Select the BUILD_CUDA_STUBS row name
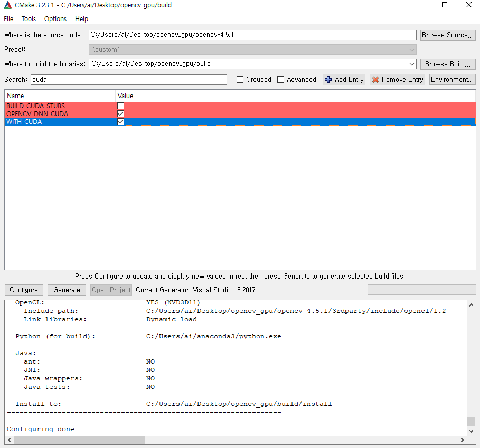The width and height of the screenshot is (480, 448). click(x=35, y=106)
